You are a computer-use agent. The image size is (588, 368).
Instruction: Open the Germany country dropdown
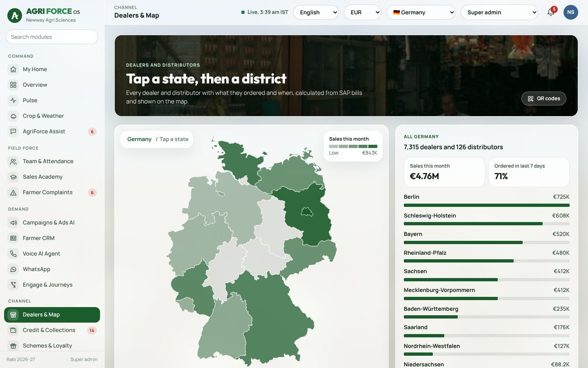[x=421, y=12]
